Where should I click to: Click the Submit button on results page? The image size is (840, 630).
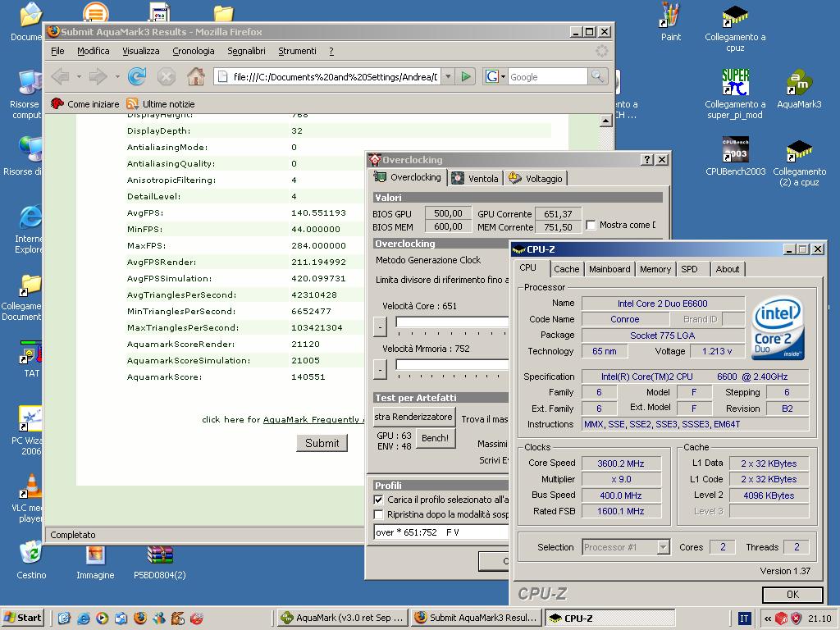point(322,443)
